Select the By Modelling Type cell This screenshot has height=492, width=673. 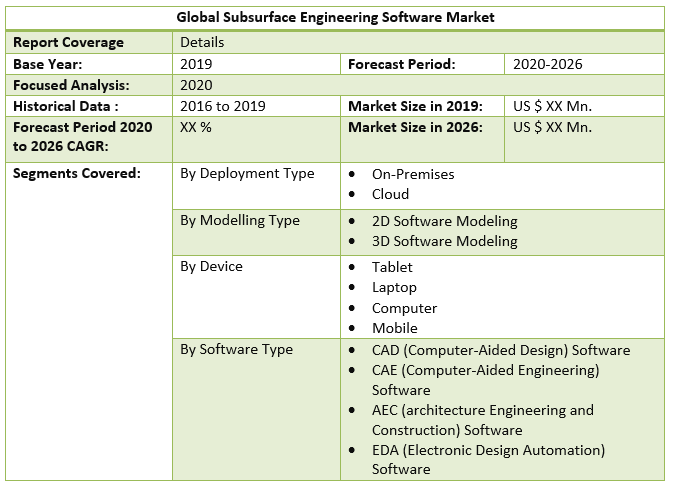239,220
